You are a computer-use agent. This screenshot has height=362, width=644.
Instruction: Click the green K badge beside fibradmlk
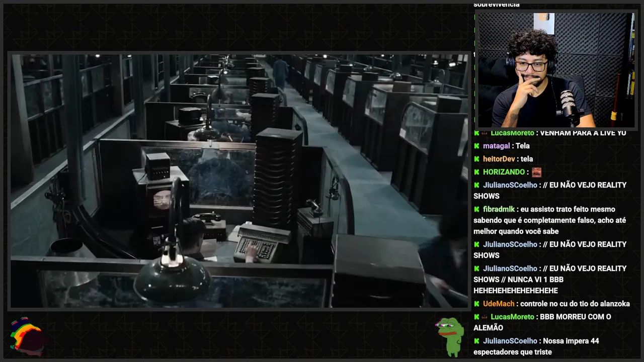pos(476,209)
